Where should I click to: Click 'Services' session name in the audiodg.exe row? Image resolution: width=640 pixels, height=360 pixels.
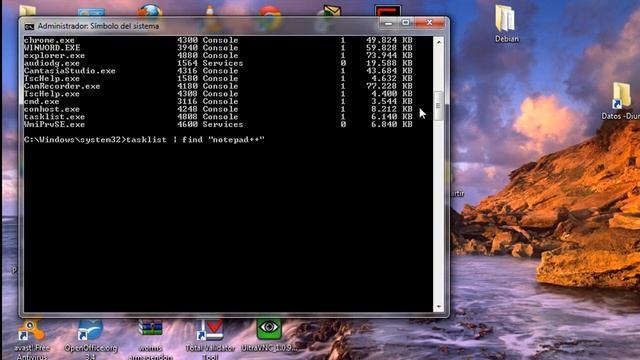pyautogui.click(x=223, y=63)
